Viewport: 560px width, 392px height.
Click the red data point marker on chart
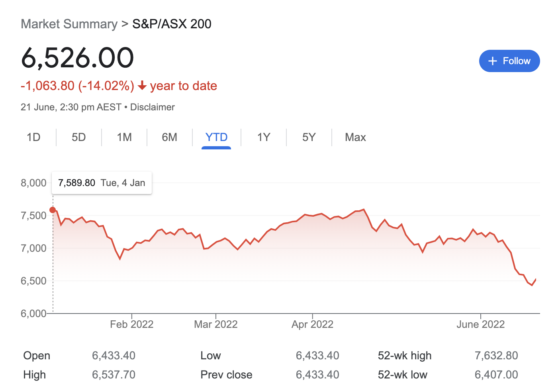pos(53,210)
